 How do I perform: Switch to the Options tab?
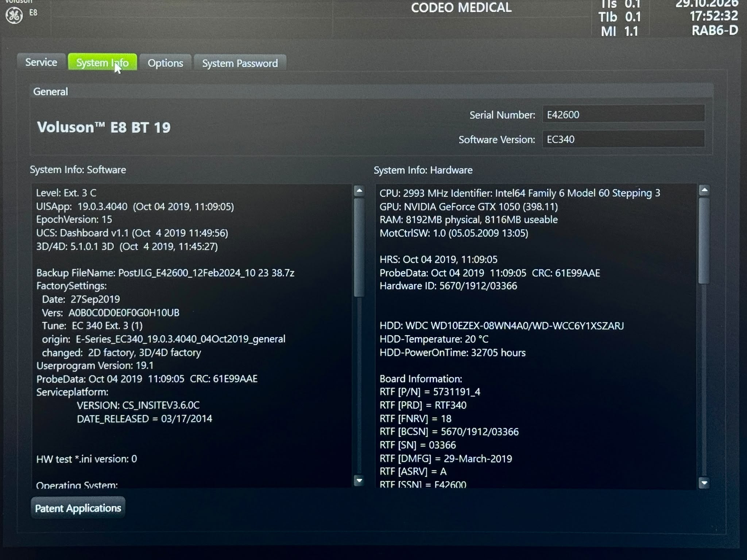165,63
